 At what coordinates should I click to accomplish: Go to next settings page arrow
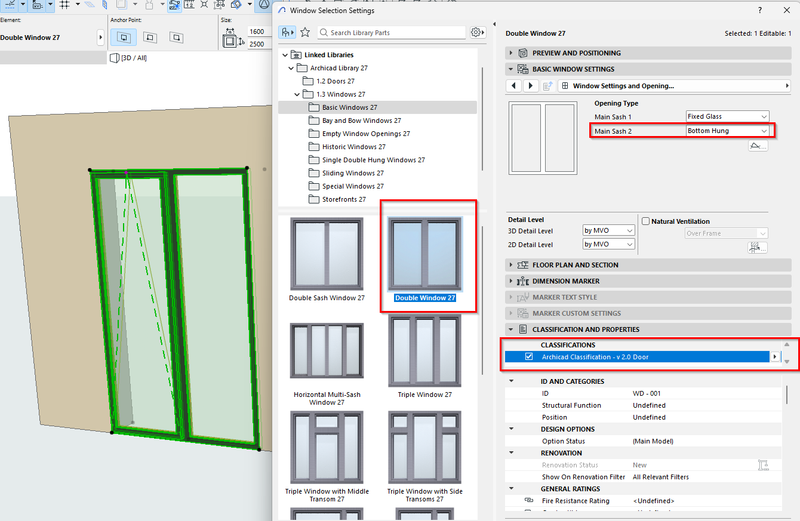pyautogui.click(x=531, y=86)
